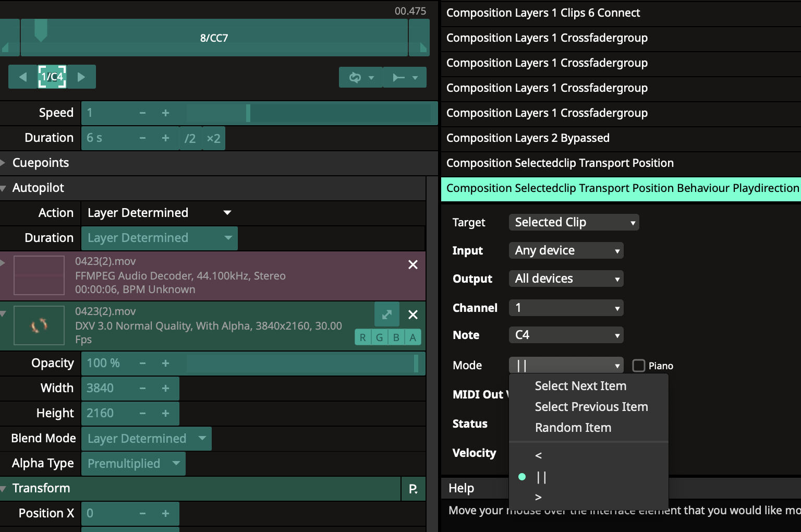Click the video resize arrows icon
This screenshot has width=801, height=532.
(387, 315)
